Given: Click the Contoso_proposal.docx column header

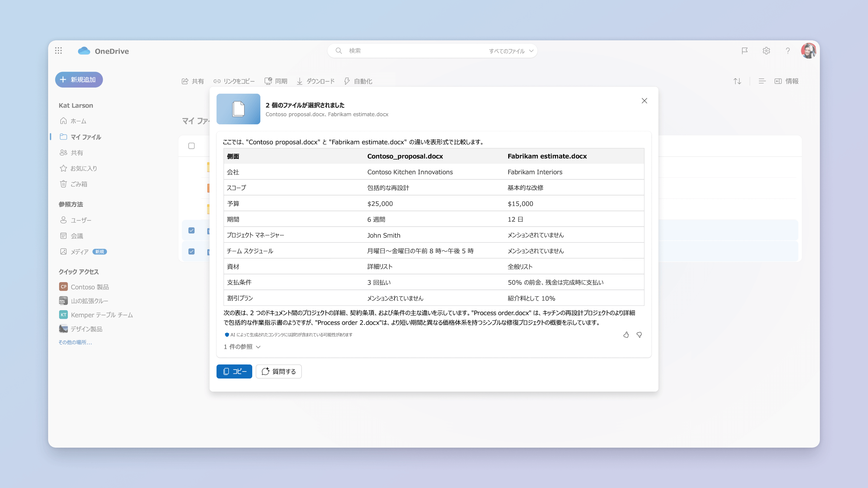Looking at the screenshot, I should [x=405, y=156].
